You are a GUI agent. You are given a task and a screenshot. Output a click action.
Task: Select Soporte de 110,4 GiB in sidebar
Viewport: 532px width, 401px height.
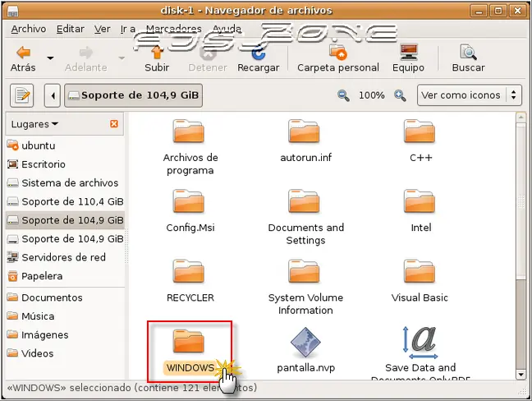pyautogui.click(x=65, y=201)
